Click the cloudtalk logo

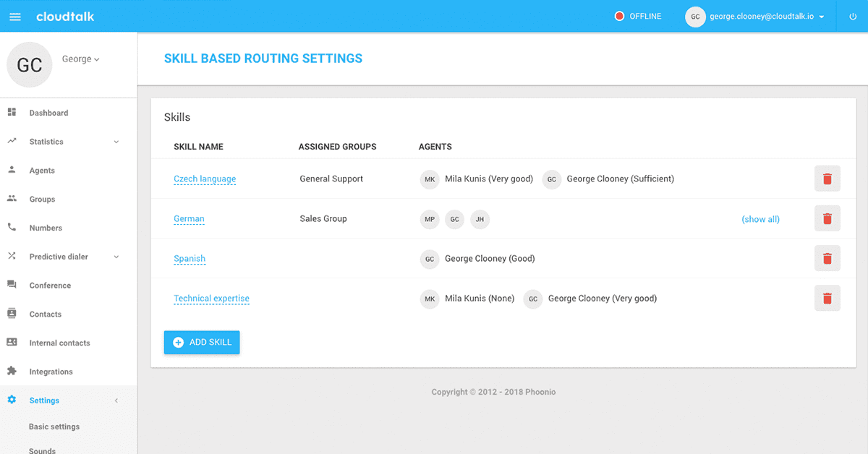[65, 16]
